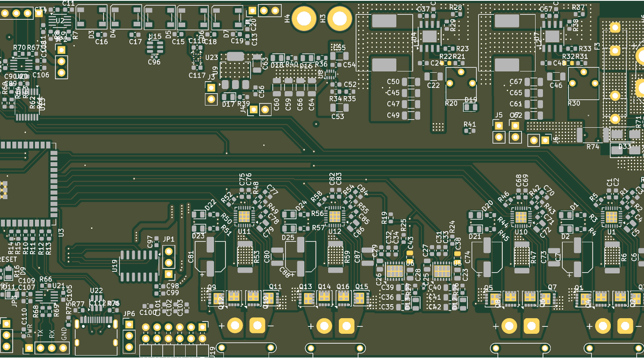Select the U11 IC footprint
The image size is (644, 358).
[x=244, y=216]
